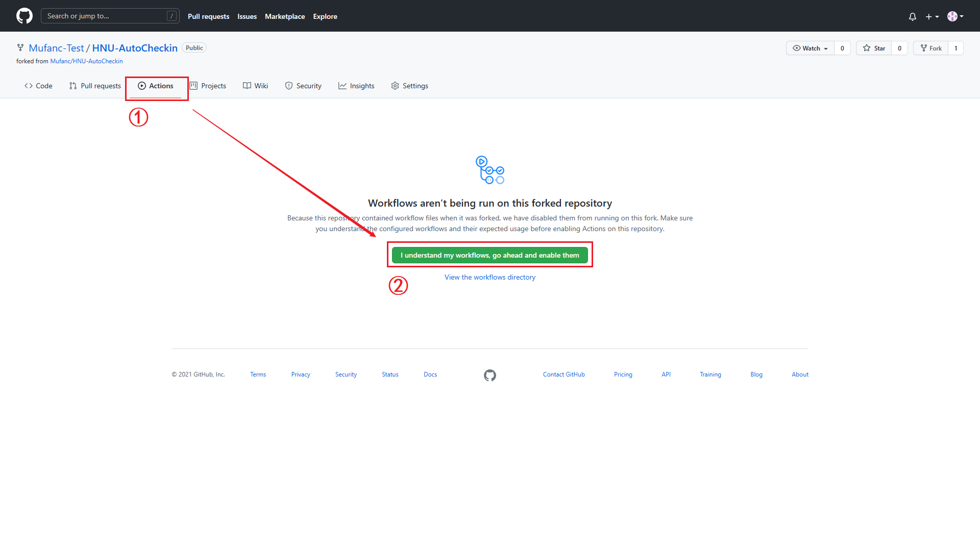Expand the Watch dropdown

tap(810, 48)
